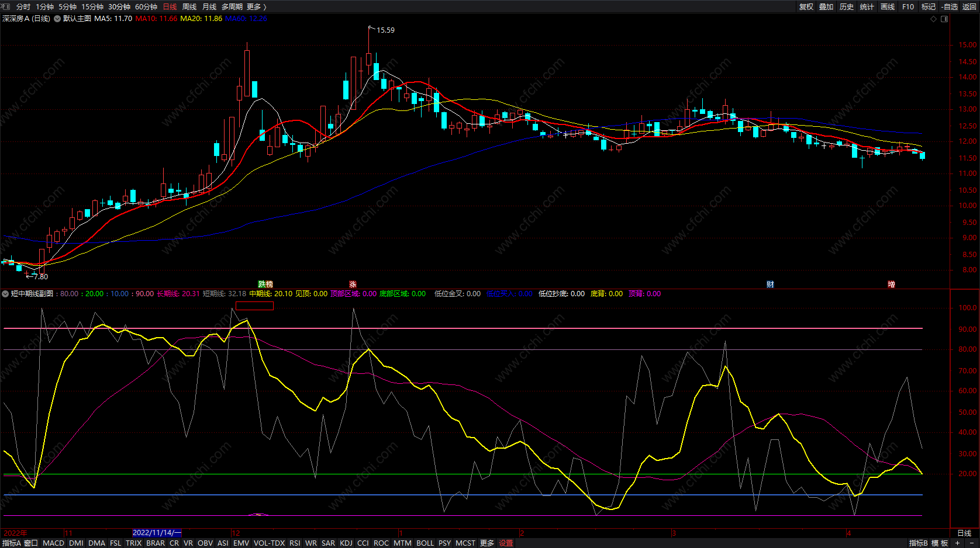Screen dimensions: 980x548
Task: Click the 跌榜 event marker on chart
Action: pos(265,285)
